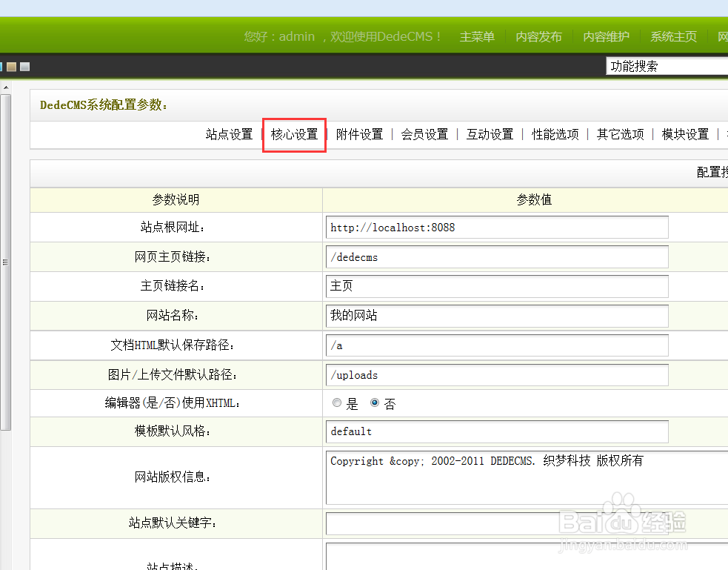Click the 参数说明 column header
This screenshot has width=728, height=570.
[x=176, y=199]
